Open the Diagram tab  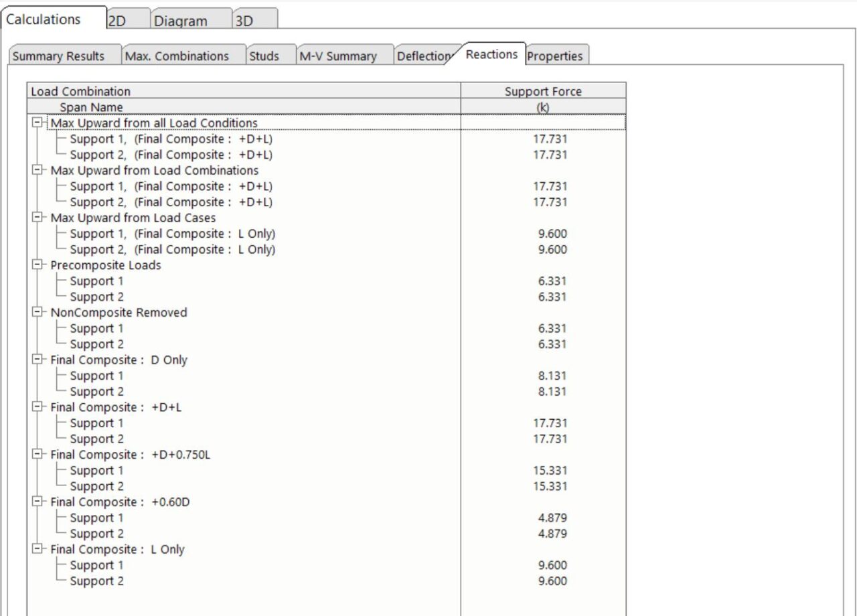click(x=180, y=21)
